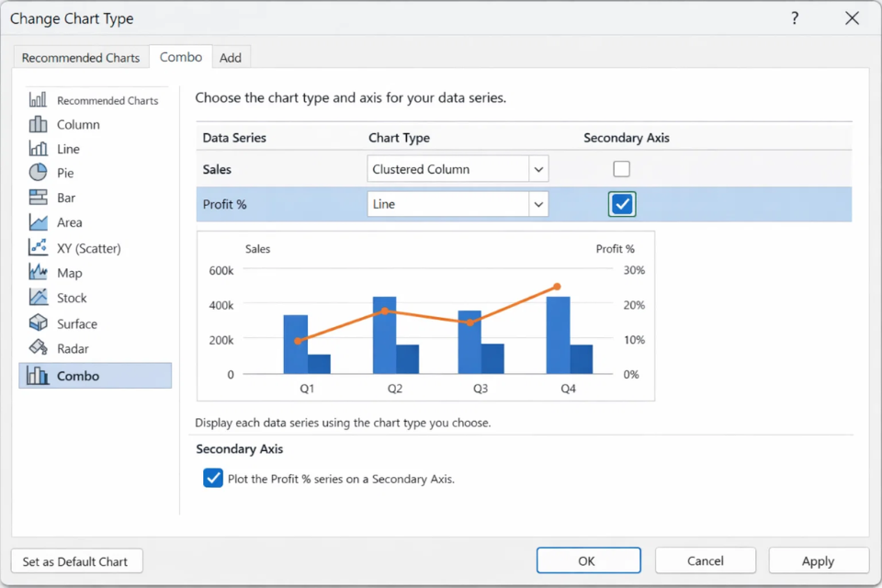Uncheck Plot the Profit % on Secondary Axis
Image resolution: width=882 pixels, height=588 pixels.
(x=212, y=478)
